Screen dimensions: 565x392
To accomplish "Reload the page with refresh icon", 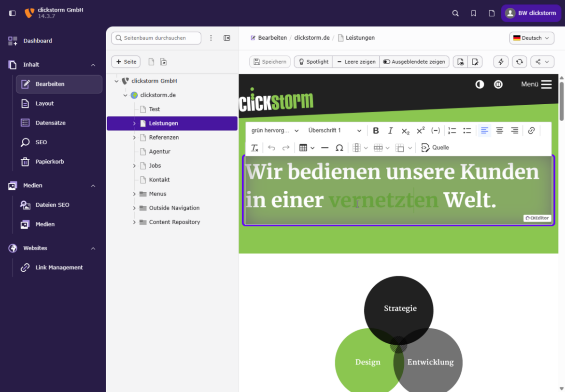I will coord(519,62).
